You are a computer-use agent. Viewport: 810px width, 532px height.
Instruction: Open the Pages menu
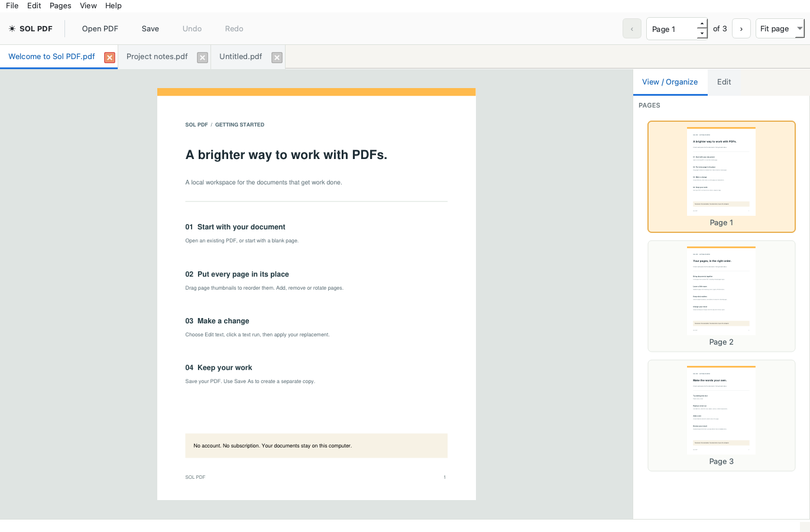click(60, 6)
